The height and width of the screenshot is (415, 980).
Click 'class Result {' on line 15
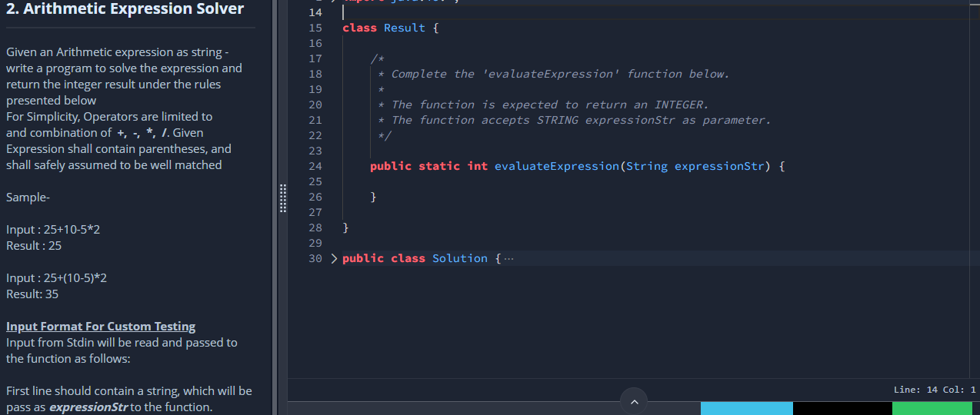coord(390,28)
